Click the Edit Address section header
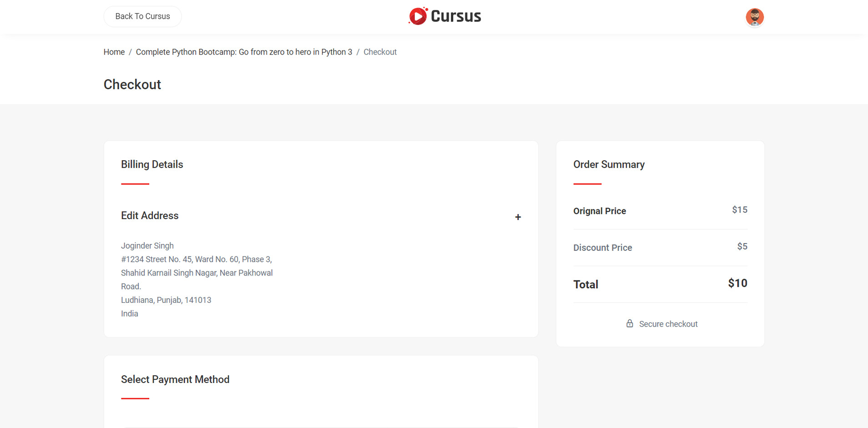The width and height of the screenshot is (868, 428). [150, 216]
